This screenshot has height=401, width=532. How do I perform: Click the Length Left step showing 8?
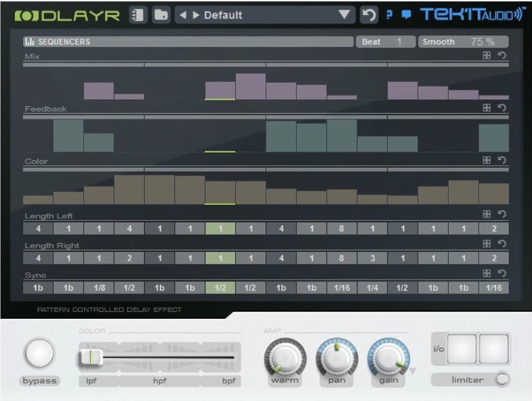[x=342, y=228]
